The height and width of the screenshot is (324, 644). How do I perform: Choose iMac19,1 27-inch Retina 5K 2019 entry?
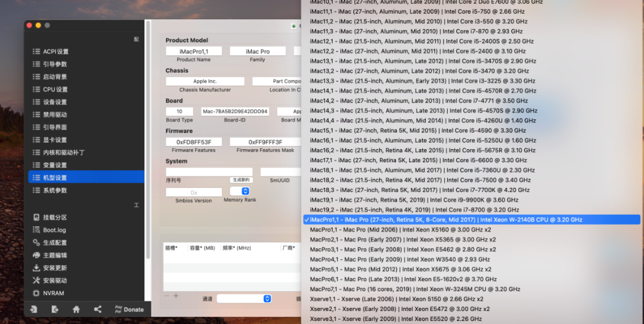472,200
